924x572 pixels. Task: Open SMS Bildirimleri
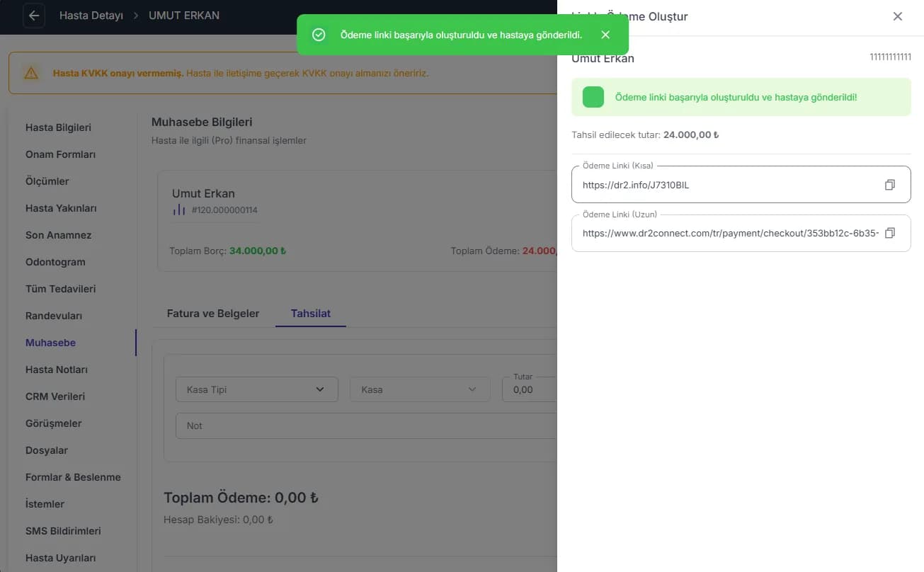pyautogui.click(x=63, y=531)
